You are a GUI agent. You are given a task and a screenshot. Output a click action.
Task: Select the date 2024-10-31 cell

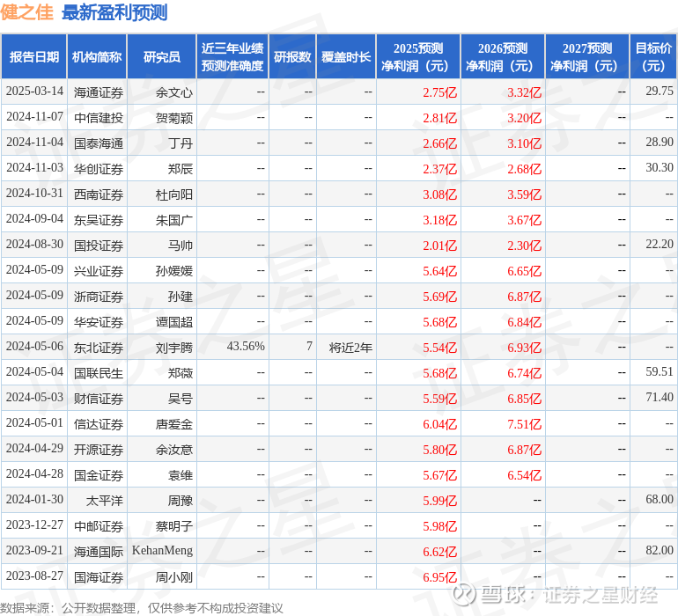coord(34,194)
